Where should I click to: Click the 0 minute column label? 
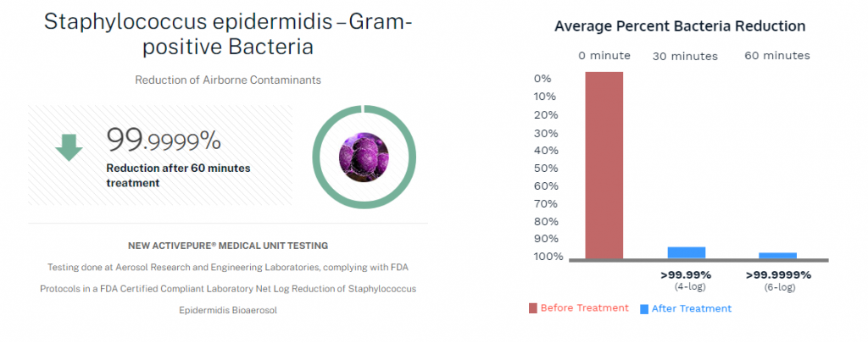point(604,56)
